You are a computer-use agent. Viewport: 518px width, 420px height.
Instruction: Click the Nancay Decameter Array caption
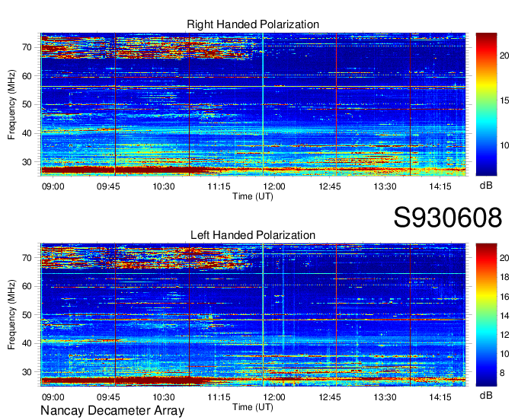coord(112,410)
